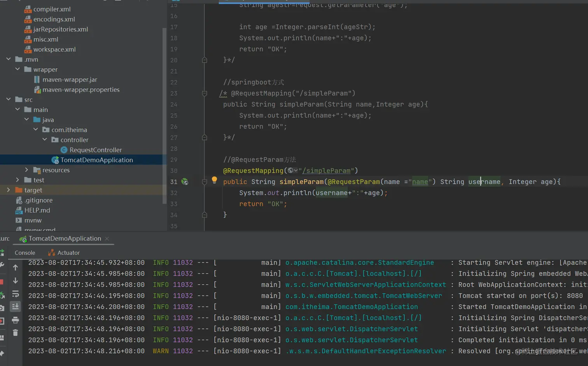Select misc.xml in project tree
Viewport: 588px width, 366px height.
click(46, 39)
